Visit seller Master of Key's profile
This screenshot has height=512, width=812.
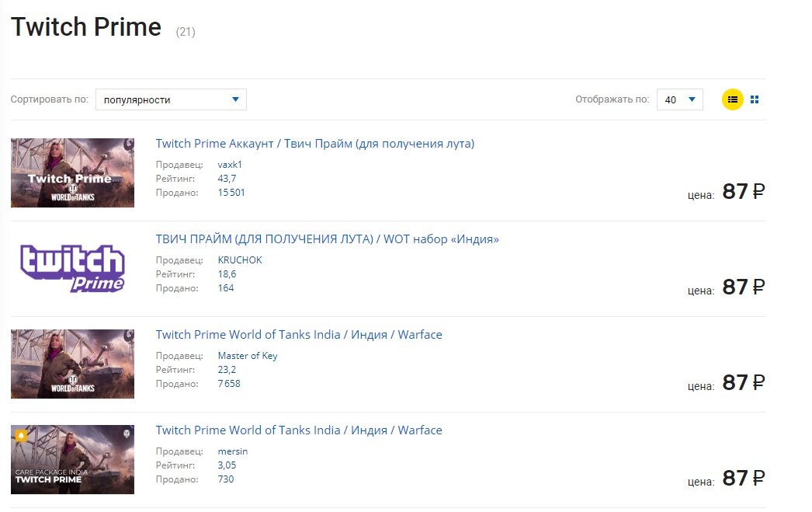248,356
